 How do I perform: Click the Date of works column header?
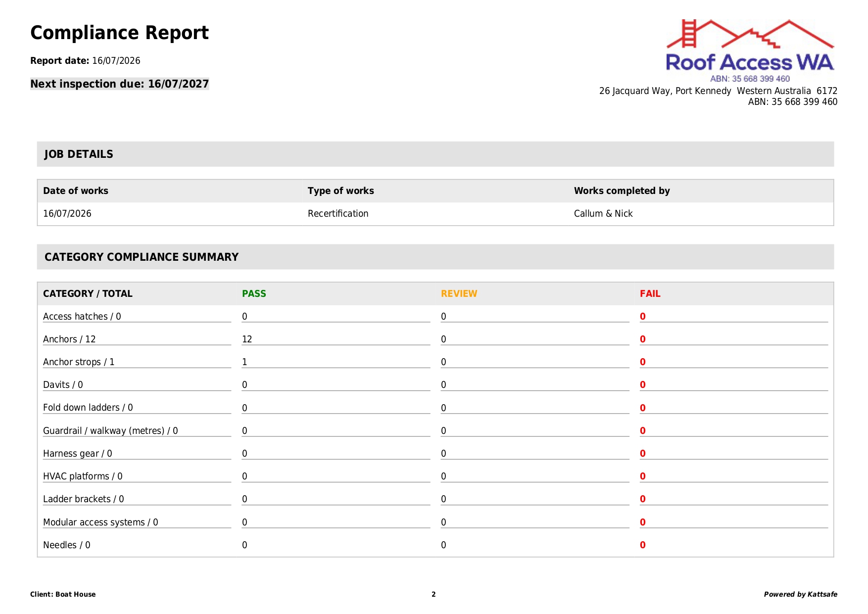pos(76,190)
